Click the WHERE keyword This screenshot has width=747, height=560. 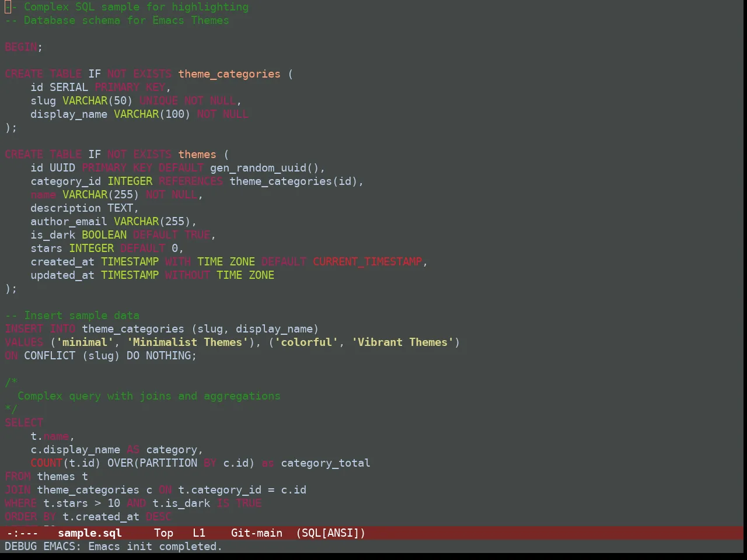21,503
